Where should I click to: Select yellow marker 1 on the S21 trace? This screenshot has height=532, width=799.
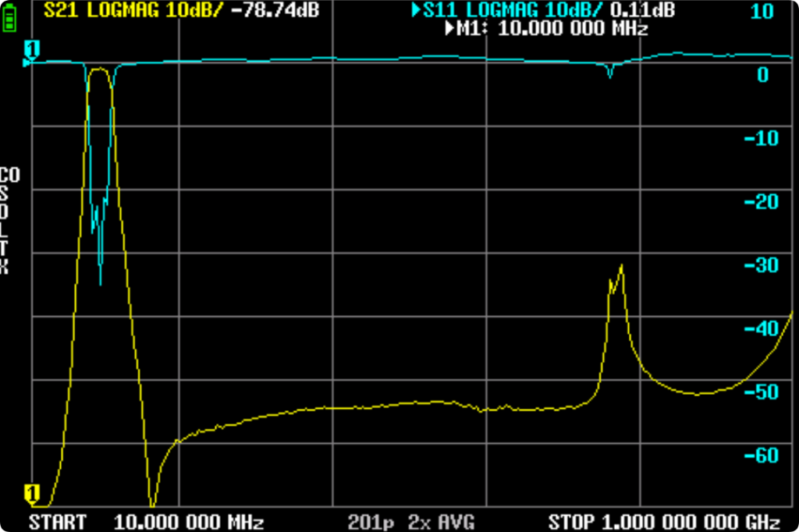pyautogui.click(x=32, y=493)
